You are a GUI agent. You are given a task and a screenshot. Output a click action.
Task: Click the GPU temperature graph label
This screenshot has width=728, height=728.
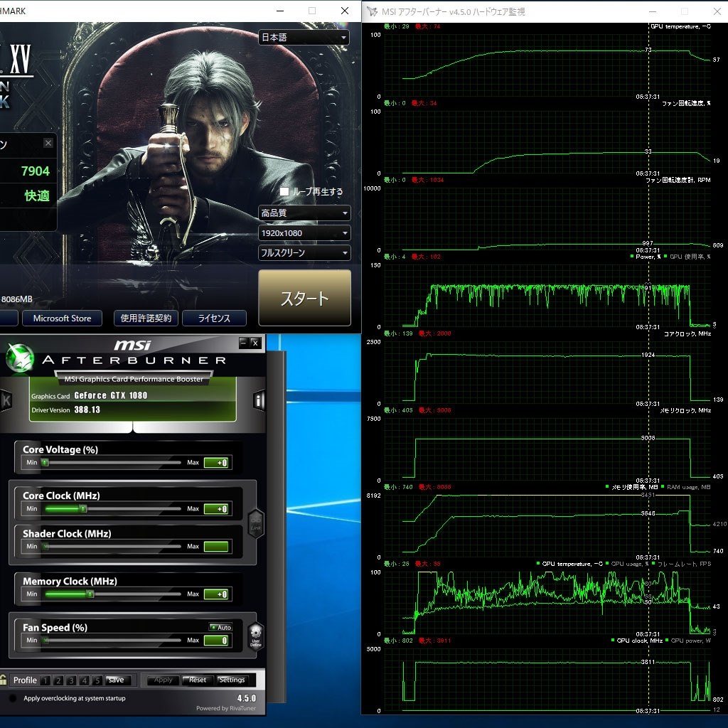680,26
